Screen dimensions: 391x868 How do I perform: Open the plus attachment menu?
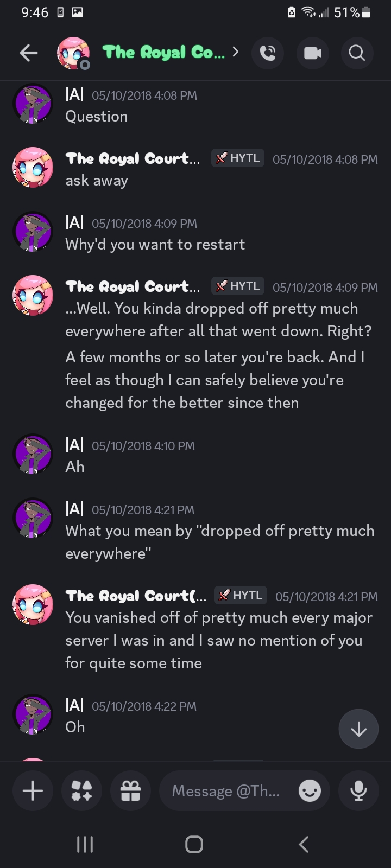[33, 790]
